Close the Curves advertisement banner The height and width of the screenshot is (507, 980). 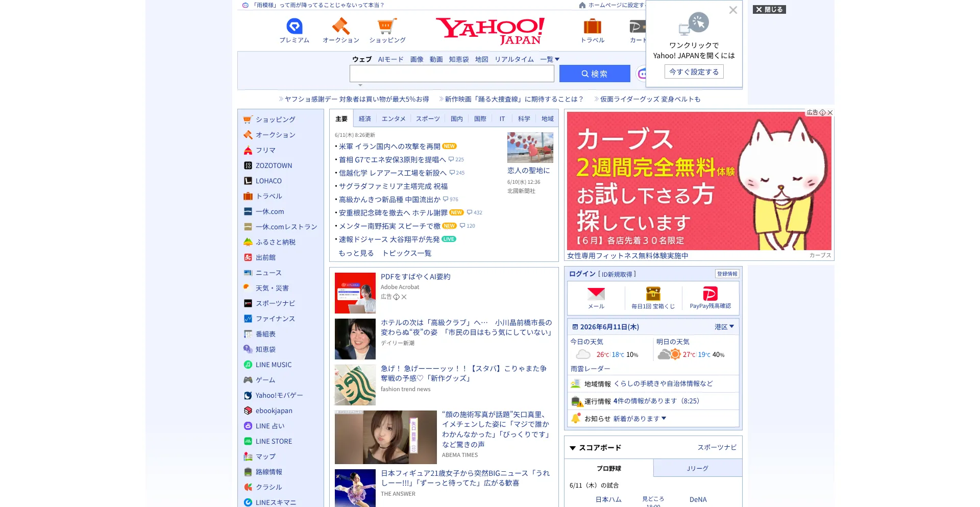[830, 112]
